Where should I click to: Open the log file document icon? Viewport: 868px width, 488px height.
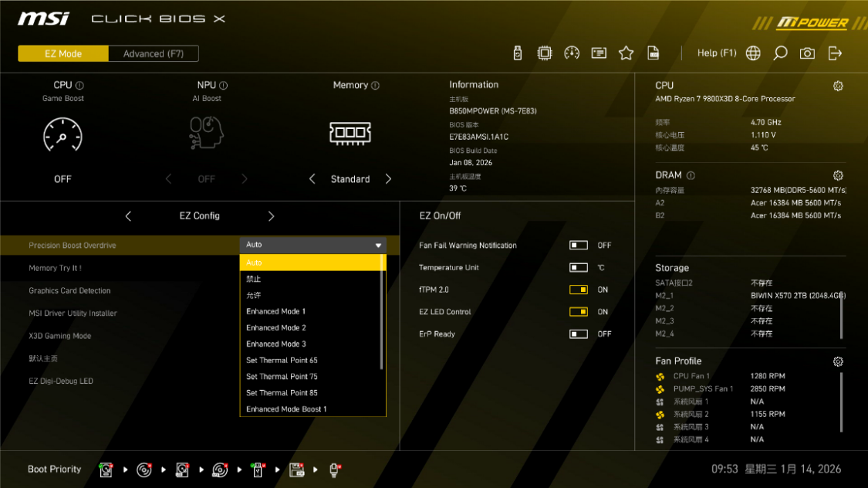coord(654,53)
